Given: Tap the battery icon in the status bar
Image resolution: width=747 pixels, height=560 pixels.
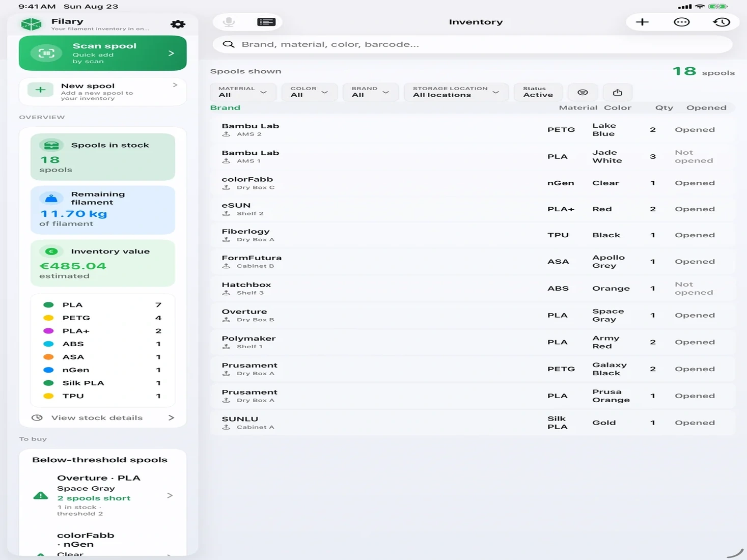Looking at the screenshot, I should [x=717, y=7].
